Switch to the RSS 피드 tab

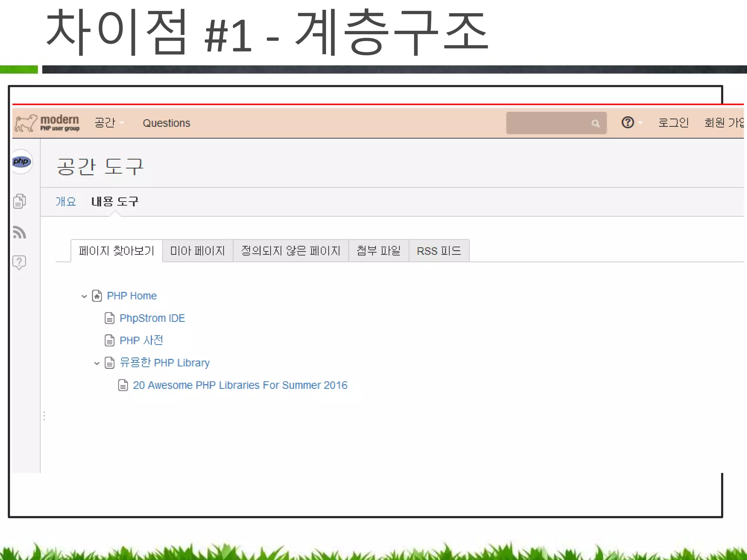click(439, 251)
